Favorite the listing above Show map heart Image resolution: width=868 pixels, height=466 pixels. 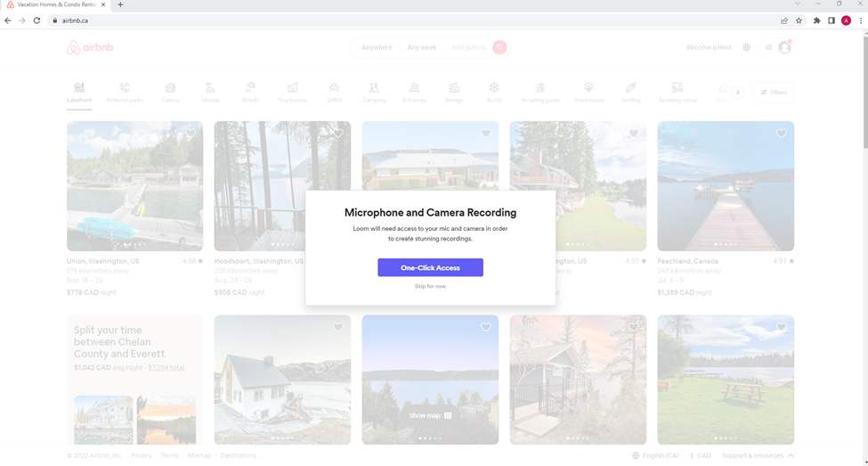(485, 328)
